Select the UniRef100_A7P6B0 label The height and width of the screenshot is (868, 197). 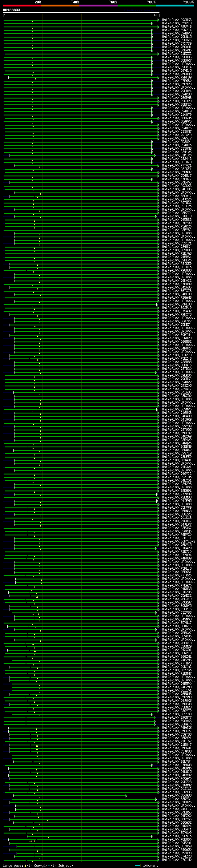pyautogui.click(x=177, y=81)
